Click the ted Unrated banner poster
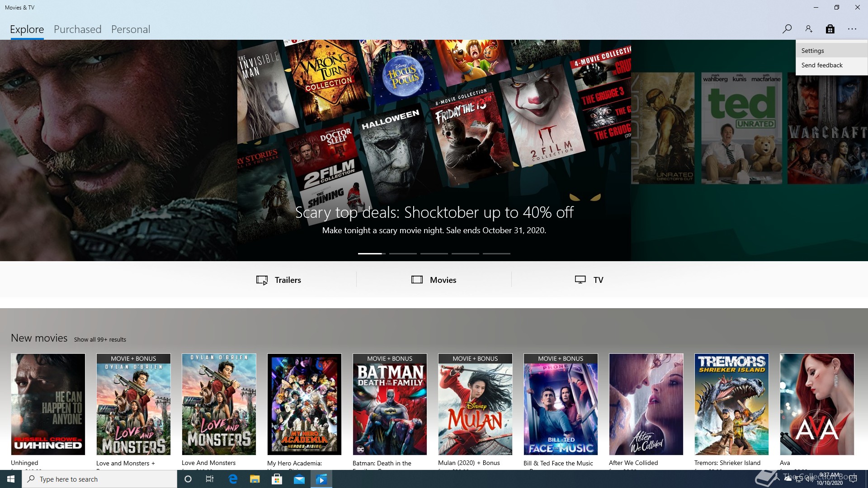 [x=741, y=128]
